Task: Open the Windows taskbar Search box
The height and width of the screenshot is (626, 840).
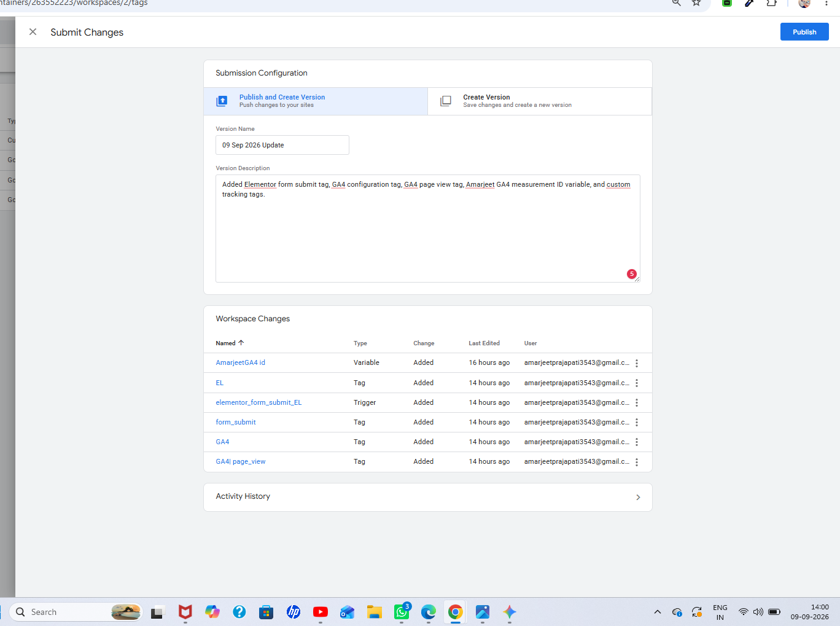Action: pos(76,612)
